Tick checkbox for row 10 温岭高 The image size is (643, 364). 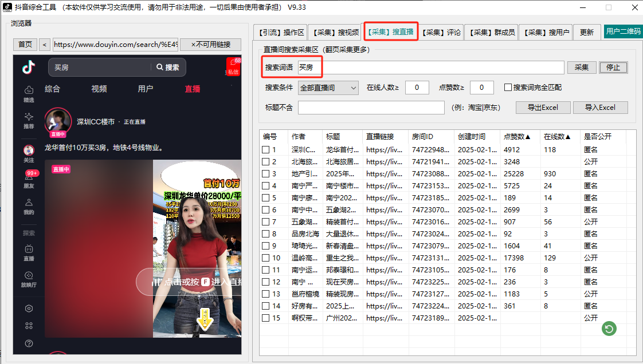(265, 258)
